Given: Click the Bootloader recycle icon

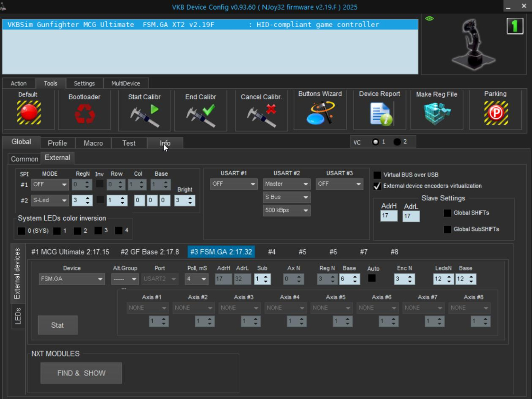Looking at the screenshot, I should (84, 113).
